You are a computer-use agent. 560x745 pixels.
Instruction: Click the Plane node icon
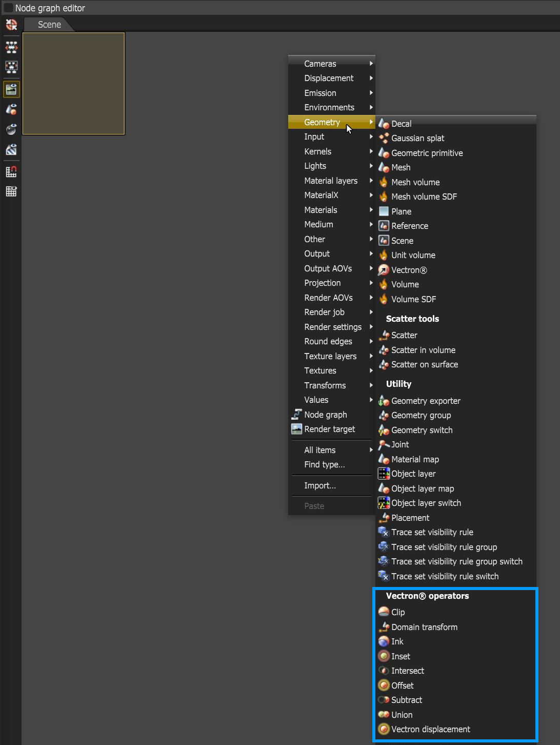pos(384,211)
